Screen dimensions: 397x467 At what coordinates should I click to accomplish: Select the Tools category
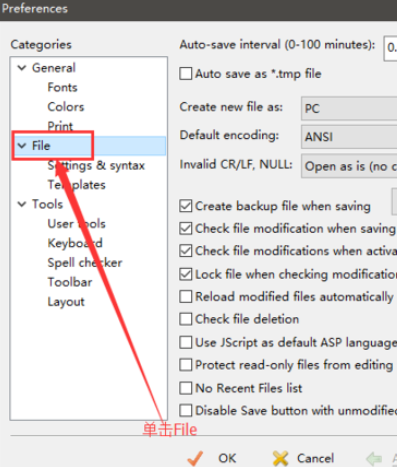tap(47, 204)
